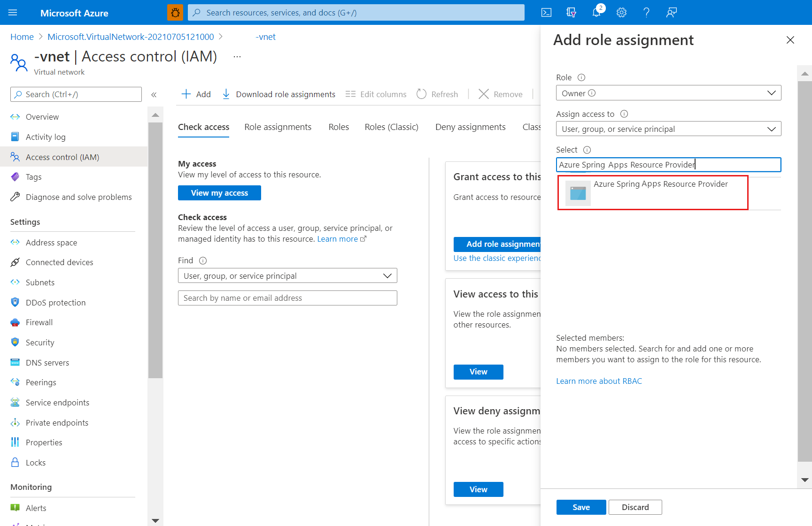Switch to the Deny assignments tab

pos(471,127)
